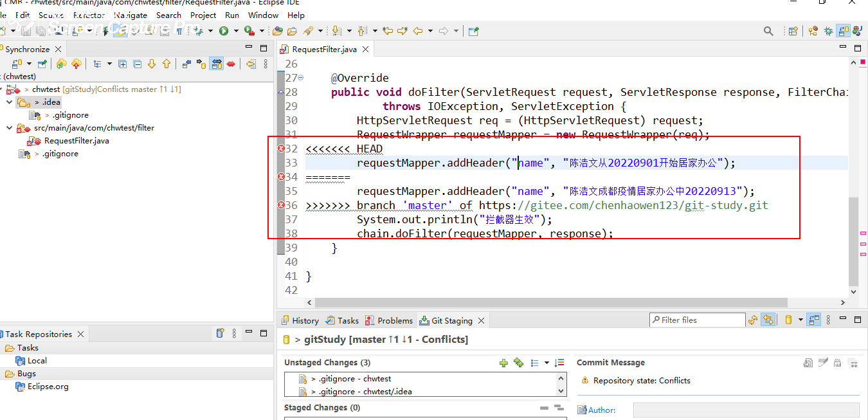The width and height of the screenshot is (868, 420).
Task: Click the Previous Annotation toolbar icon
Action: point(362,31)
